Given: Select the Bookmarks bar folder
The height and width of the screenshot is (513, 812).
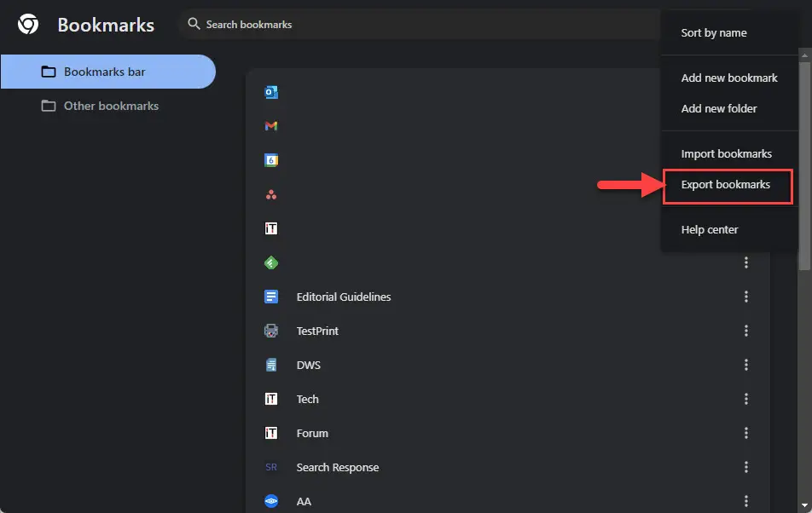Looking at the screenshot, I should point(107,72).
